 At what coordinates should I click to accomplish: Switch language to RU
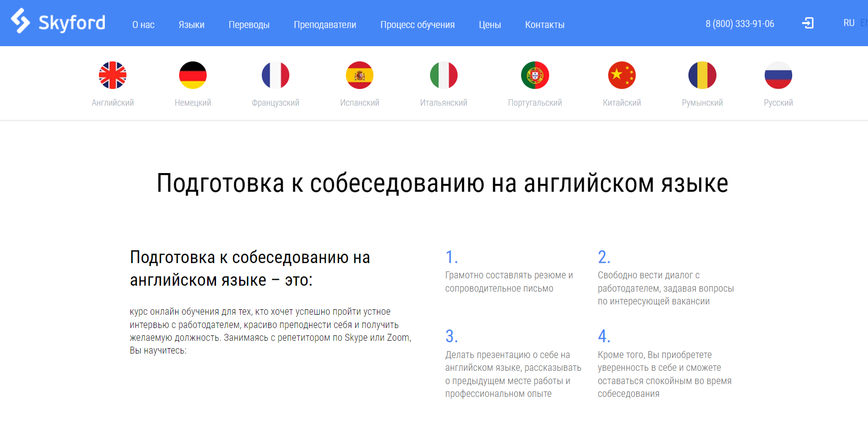point(849,23)
